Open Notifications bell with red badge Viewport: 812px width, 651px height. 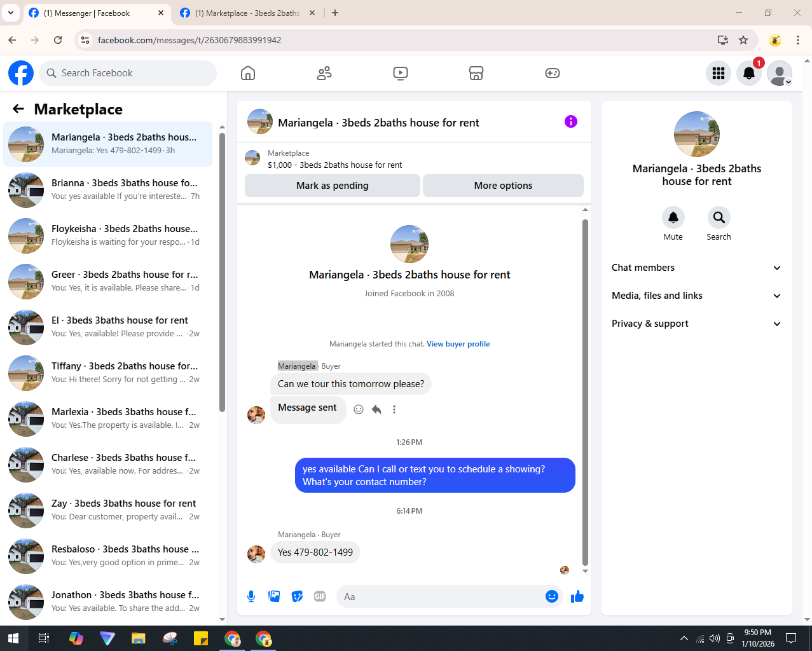click(x=749, y=73)
